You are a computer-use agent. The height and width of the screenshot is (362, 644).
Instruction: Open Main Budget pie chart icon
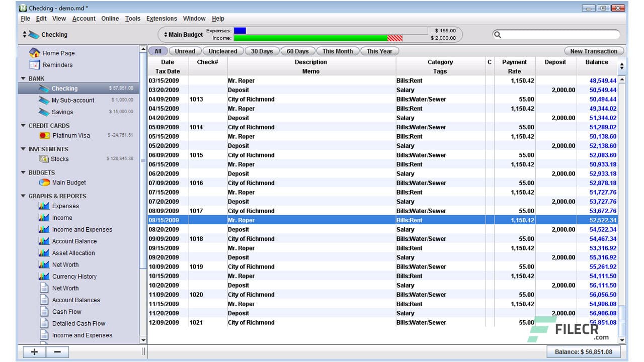coord(44,183)
